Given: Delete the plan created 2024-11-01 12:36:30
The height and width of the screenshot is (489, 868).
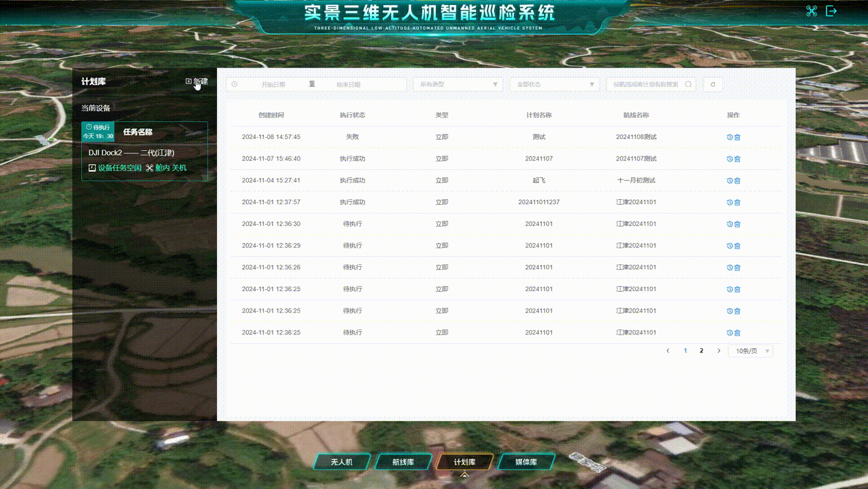Looking at the screenshot, I should (737, 224).
